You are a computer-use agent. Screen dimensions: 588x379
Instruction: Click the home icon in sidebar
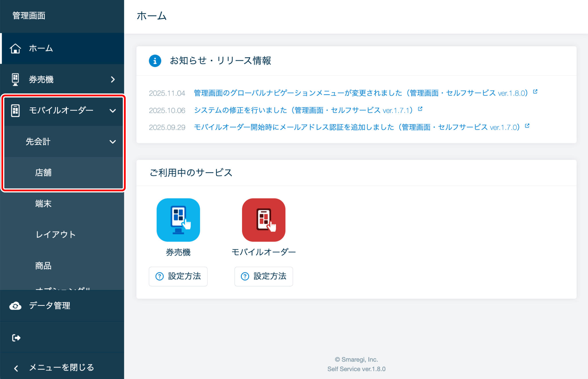(x=15, y=48)
